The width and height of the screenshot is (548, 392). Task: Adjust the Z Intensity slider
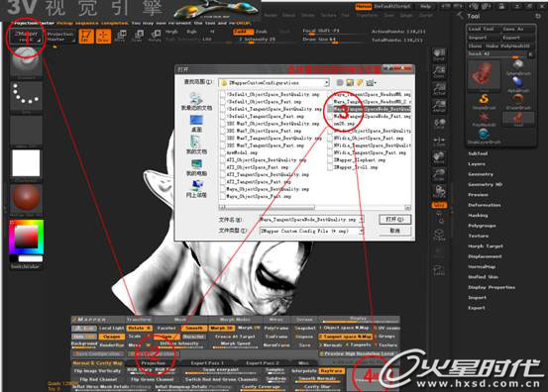[258, 39]
